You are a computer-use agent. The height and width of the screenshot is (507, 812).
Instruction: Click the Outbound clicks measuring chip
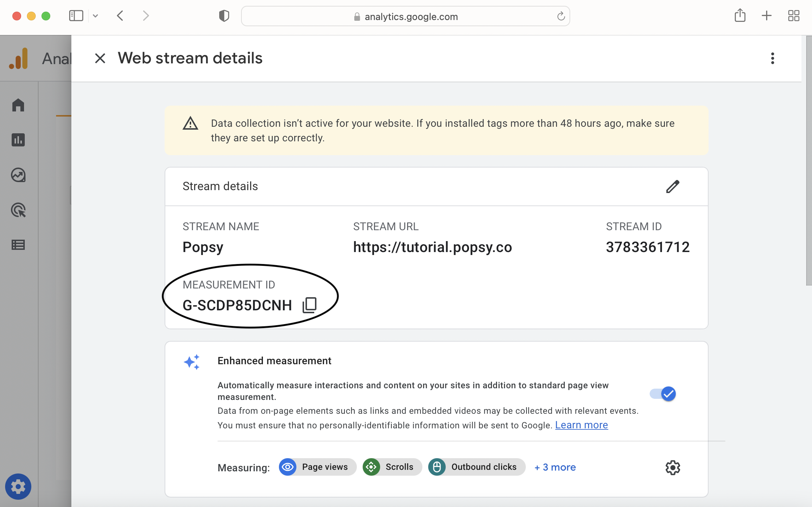click(477, 467)
